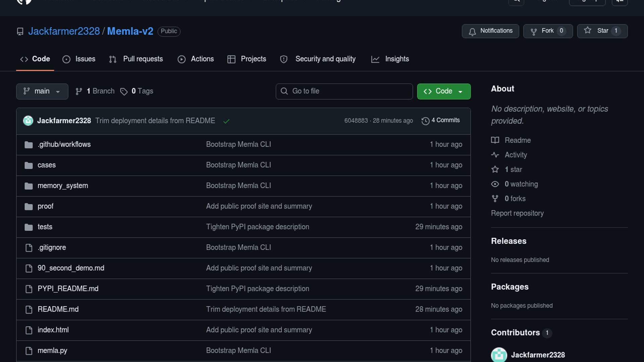Image resolution: width=644 pixels, height=362 pixels.
Task: Click the green commit status checkmark
Action: click(226, 121)
